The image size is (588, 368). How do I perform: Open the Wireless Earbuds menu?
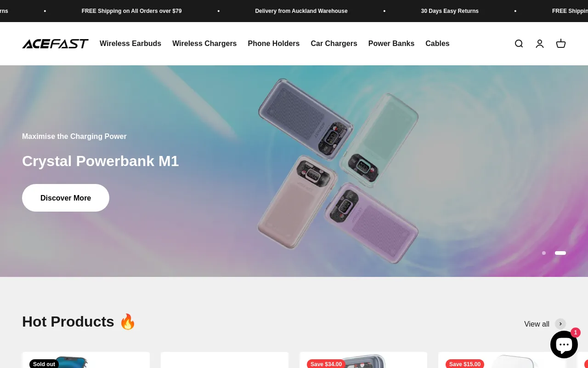pos(130,44)
